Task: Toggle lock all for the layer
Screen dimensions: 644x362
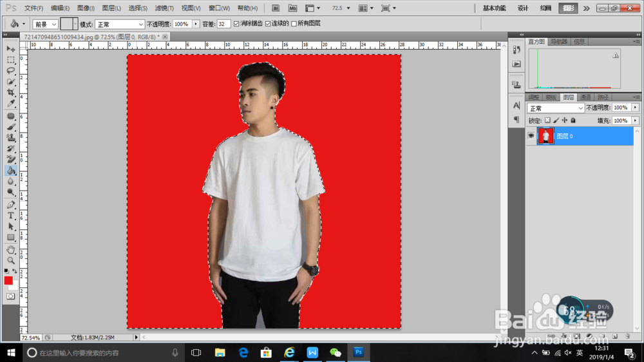Action: pyautogui.click(x=573, y=120)
